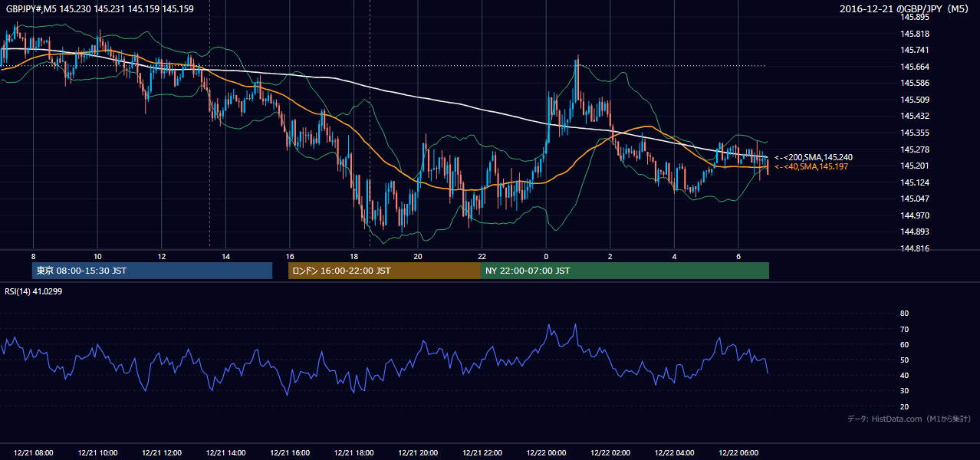Click RSI scale value 80
The image size is (980, 460).
pos(904,314)
